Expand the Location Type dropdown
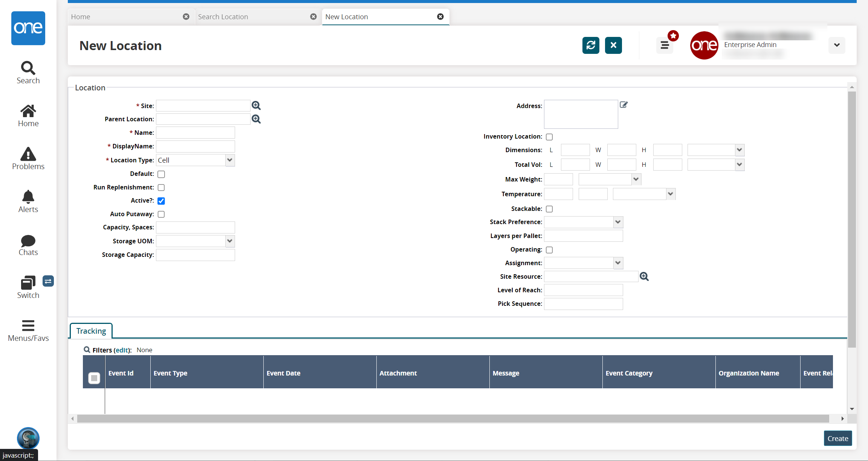The width and height of the screenshot is (868, 461). [x=230, y=160]
